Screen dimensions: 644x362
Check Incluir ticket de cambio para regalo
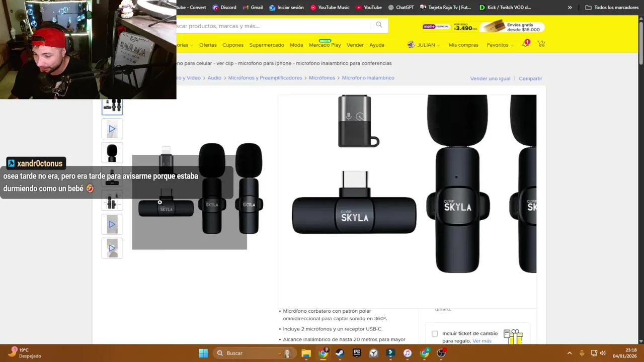click(x=435, y=333)
